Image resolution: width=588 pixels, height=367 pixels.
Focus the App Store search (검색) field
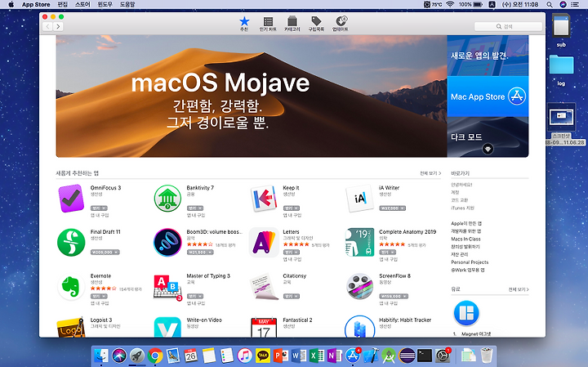pos(508,26)
